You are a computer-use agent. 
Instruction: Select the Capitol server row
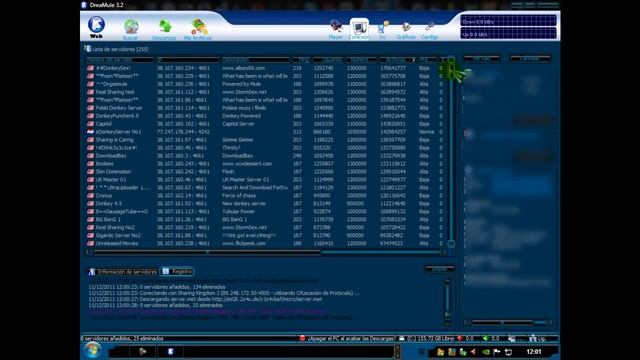tap(265, 124)
